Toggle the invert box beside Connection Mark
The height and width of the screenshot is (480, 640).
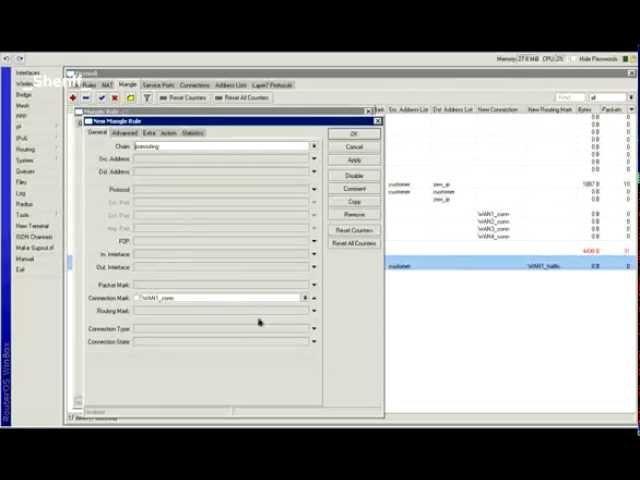point(137,298)
